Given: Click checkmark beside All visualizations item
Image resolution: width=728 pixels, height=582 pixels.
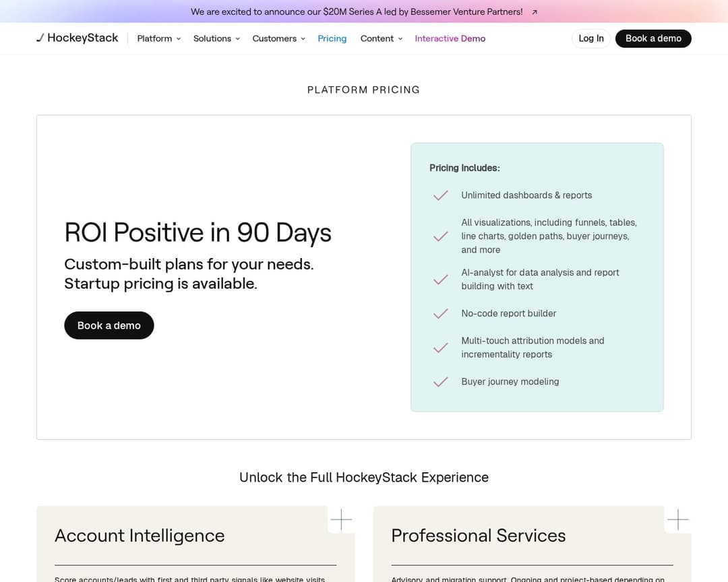Looking at the screenshot, I should click(x=441, y=236).
